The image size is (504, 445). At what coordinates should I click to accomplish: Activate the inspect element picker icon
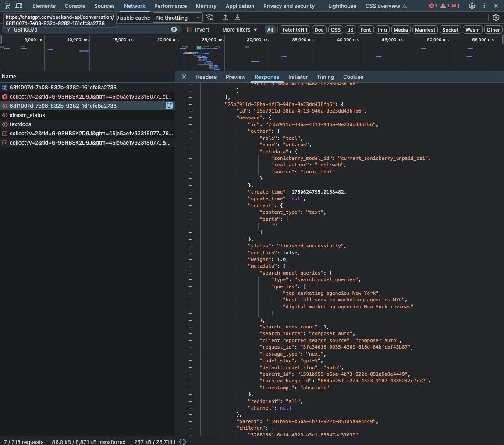(x=7, y=6)
